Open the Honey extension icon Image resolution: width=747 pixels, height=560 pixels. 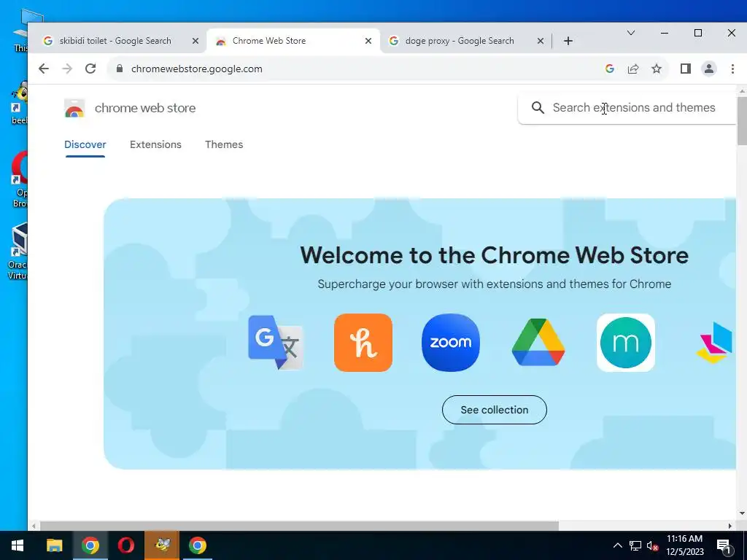tap(363, 343)
